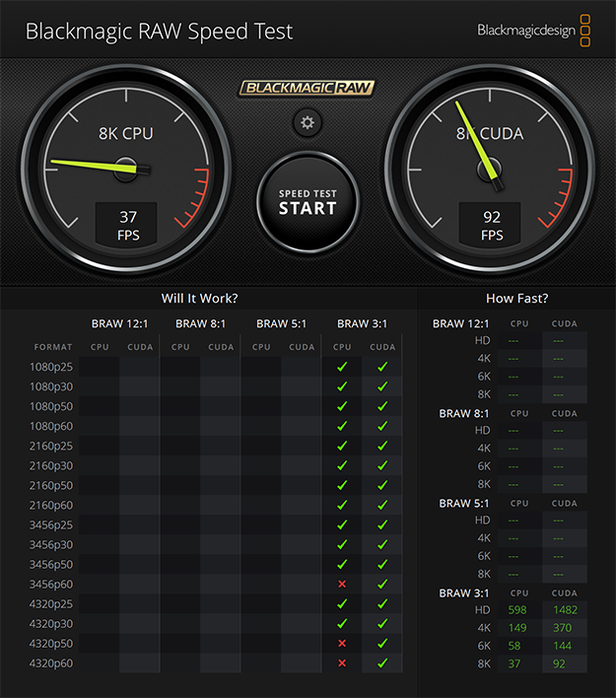Click the 8K CUDA gauge dial

pos(491,168)
